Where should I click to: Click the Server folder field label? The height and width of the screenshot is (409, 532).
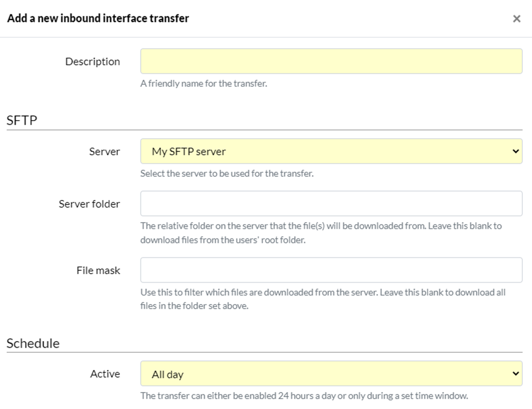click(x=89, y=204)
